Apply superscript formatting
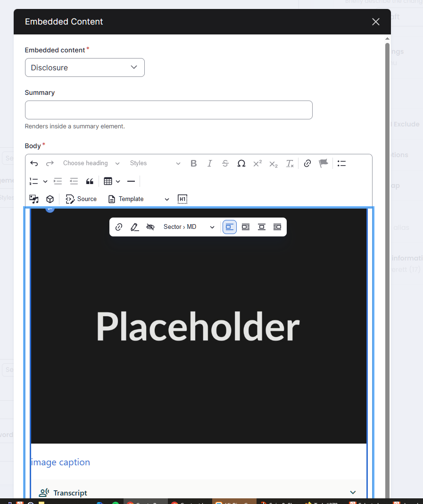 pyautogui.click(x=257, y=163)
